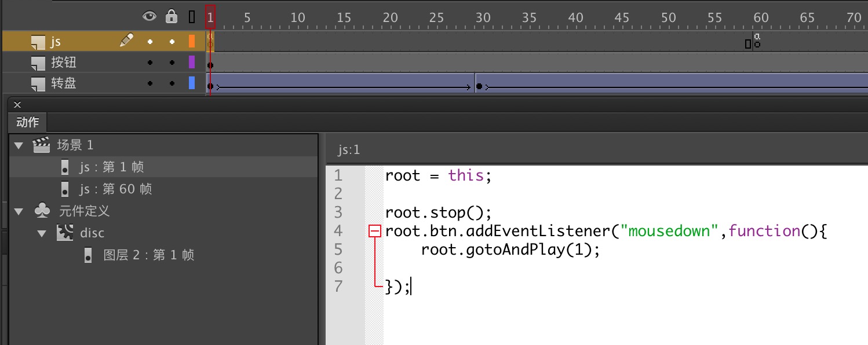868x345 pixels.
Task: Click the eye icon in timeline header
Action: pyautogui.click(x=149, y=17)
